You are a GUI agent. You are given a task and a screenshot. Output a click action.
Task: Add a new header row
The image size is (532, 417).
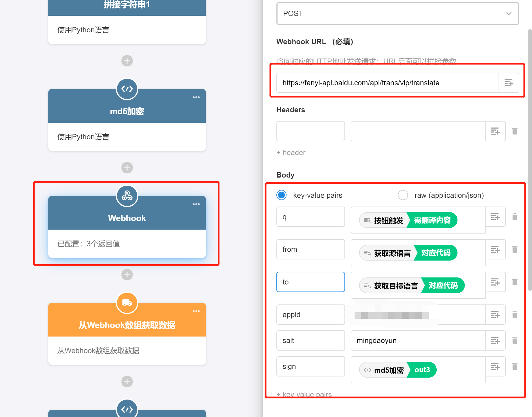point(291,153)
